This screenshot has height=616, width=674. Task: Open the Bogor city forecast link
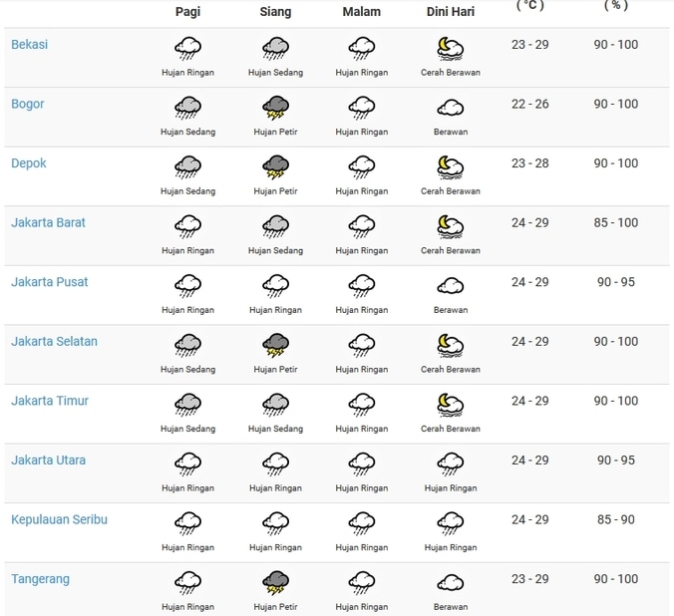(28, 105)
